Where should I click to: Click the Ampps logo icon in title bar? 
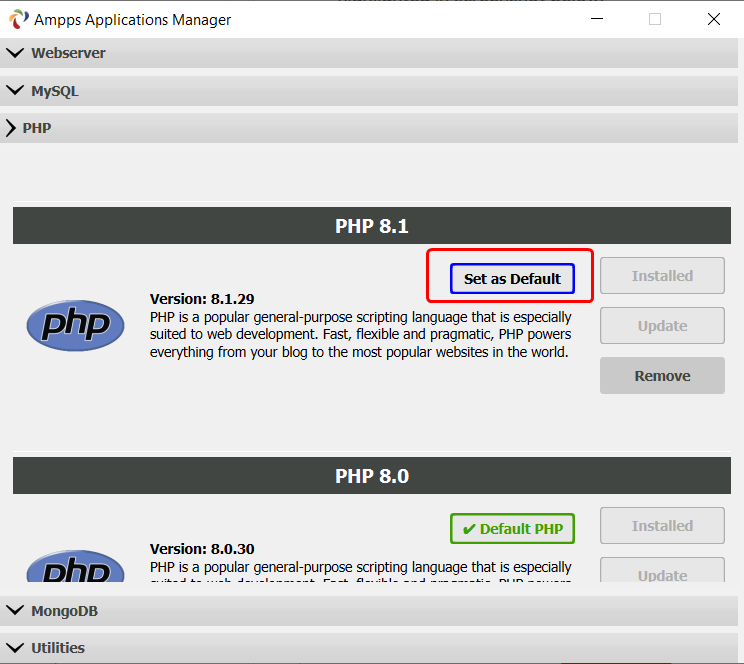(19, 19)
